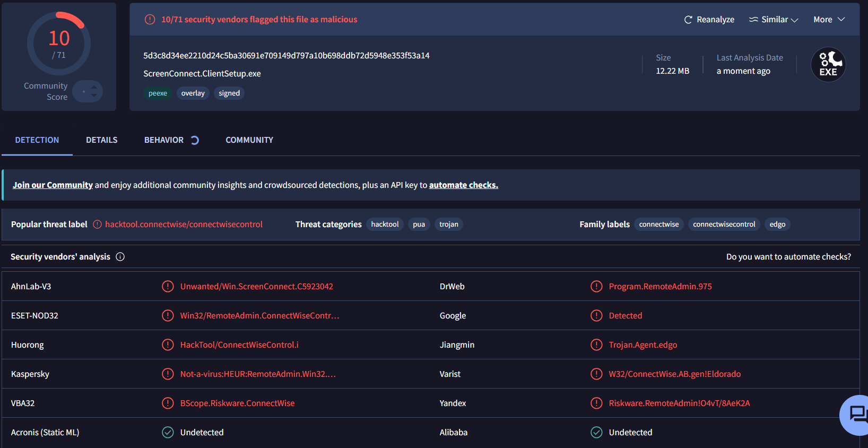Click 'Do you want to automate checks?'
Image resolution: width=868 pixels, height=448 pixels.
click(x=788, y=257)
